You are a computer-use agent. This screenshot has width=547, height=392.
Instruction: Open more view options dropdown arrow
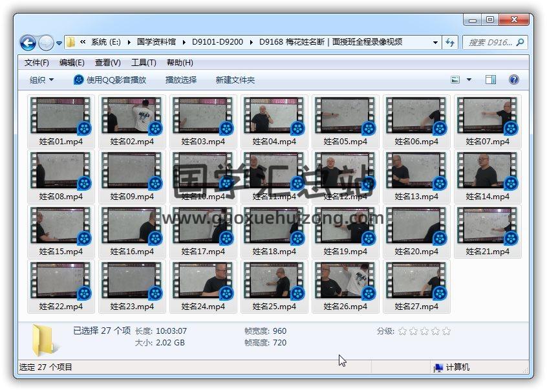[469, 80]
